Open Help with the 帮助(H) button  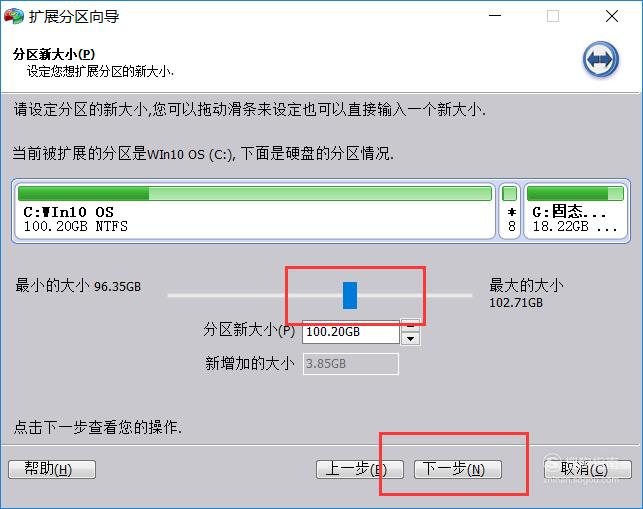[x=52, y=469]
